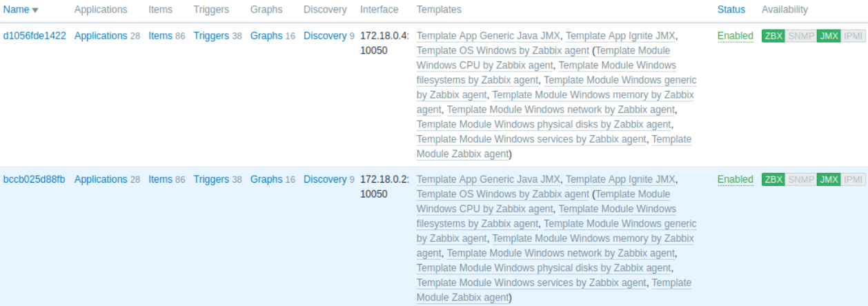Open host d1056fde1422 configuration

pyautogui.click(x=34, y=36)
